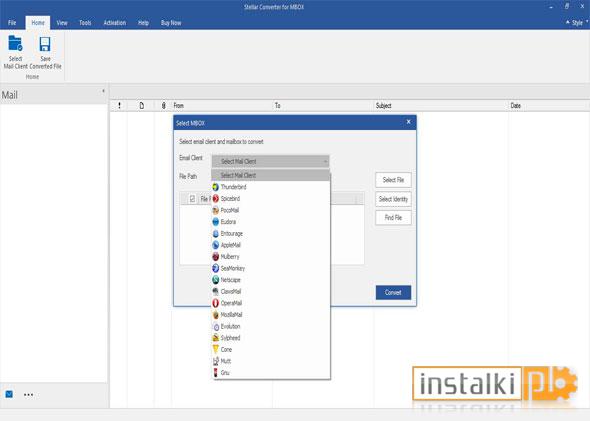Image resolution: width=590 pixels, height=421 pixels.
Task: Choose Eudora from the mail client list
Action: (271, 222)
